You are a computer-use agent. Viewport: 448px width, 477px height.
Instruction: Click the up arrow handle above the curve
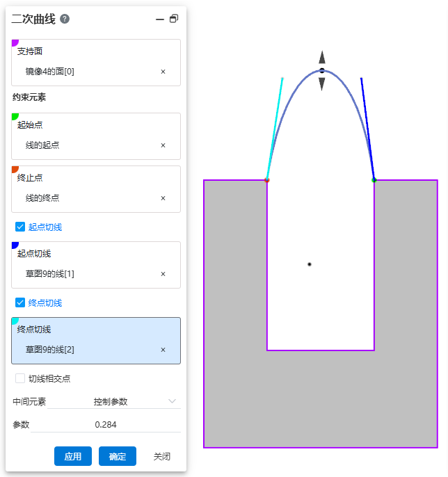322,57
